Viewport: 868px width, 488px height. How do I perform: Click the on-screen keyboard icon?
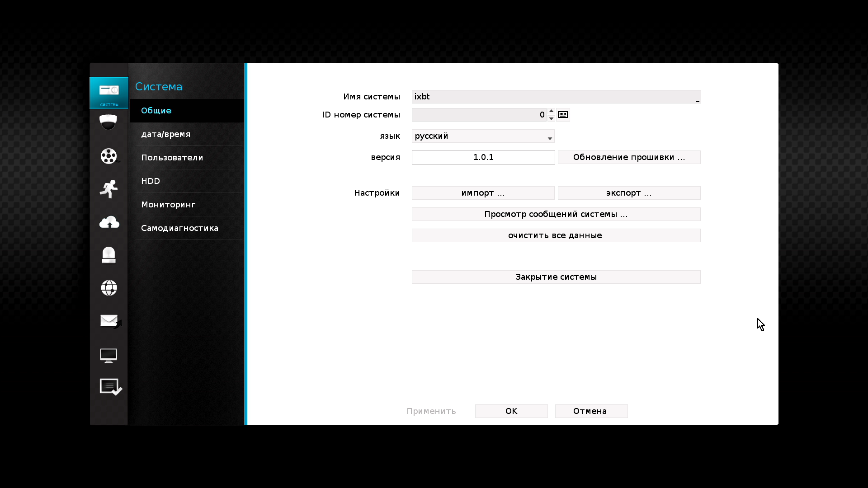coord(563,115)
